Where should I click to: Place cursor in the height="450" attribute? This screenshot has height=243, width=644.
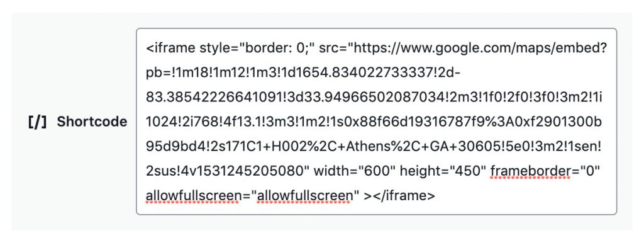(x=441, y=171)
